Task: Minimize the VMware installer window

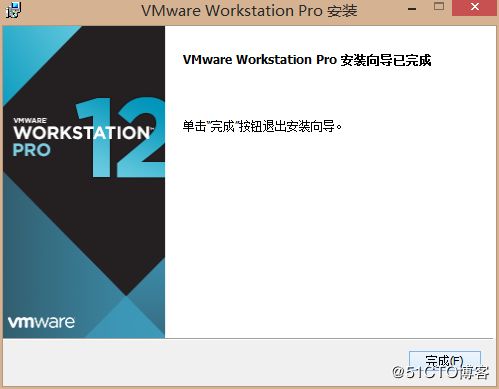Action: click(x=412, y=9)
